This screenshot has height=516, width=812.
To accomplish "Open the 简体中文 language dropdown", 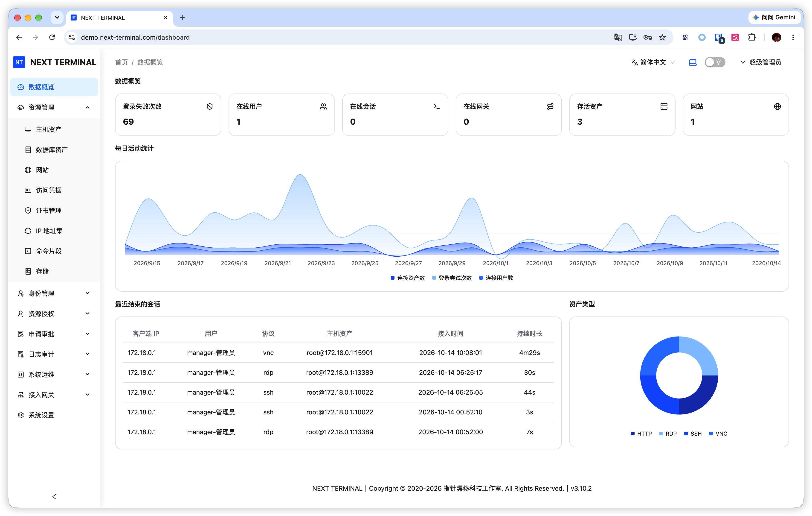I will (653, 62).
